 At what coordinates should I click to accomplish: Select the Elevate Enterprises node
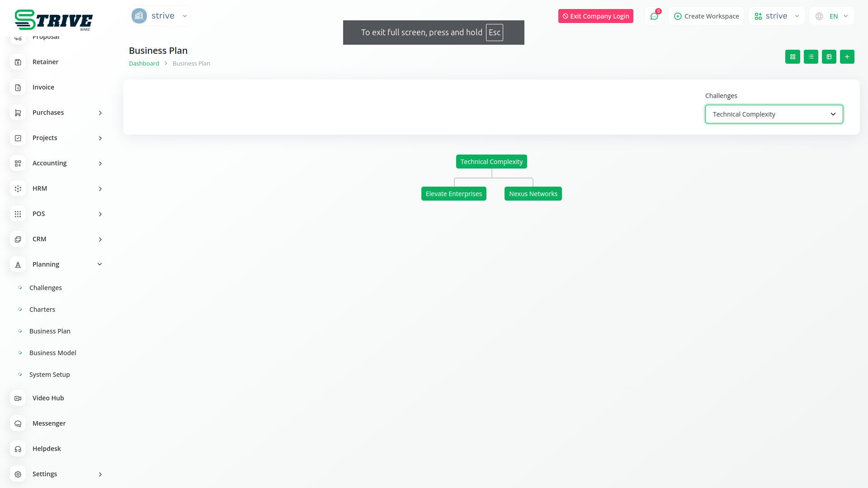click(453, 194)
